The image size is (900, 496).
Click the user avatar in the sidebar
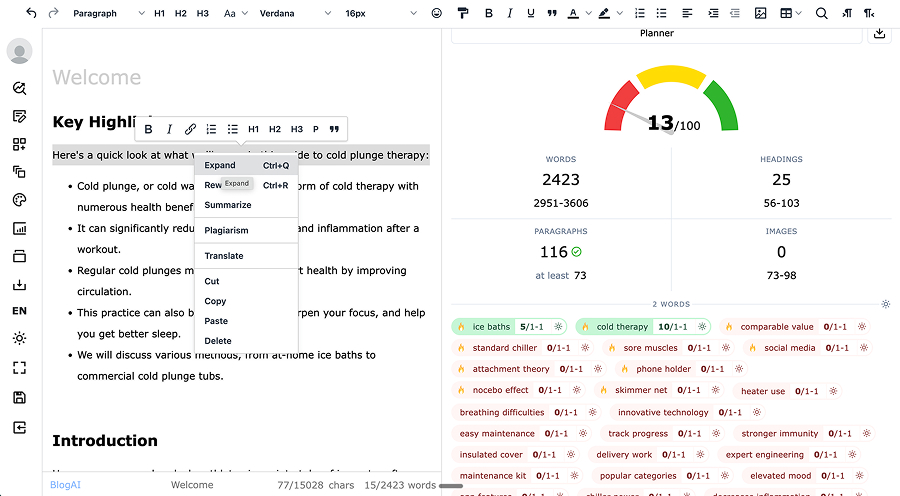coord(20,51)
